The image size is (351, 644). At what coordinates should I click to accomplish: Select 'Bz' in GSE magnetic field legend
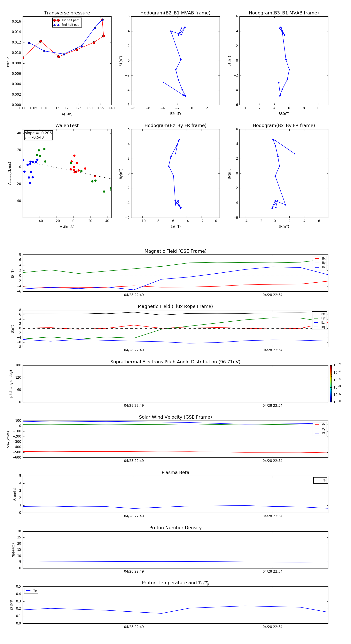320,268
